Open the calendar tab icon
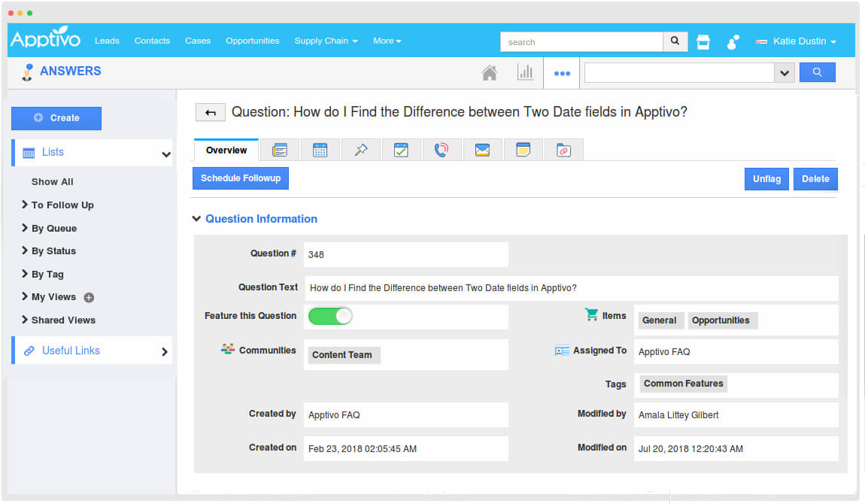865x504 pixels. 320,150
